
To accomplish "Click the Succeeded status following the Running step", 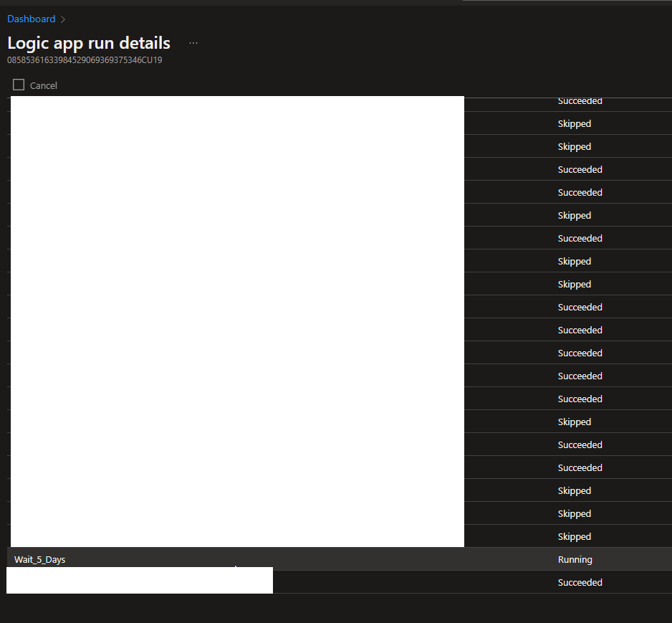I will point(580,582).
